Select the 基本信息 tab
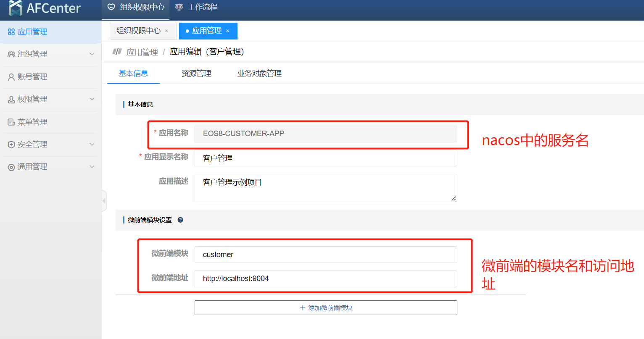The image size is (644, 339). [x=133, y=74]
